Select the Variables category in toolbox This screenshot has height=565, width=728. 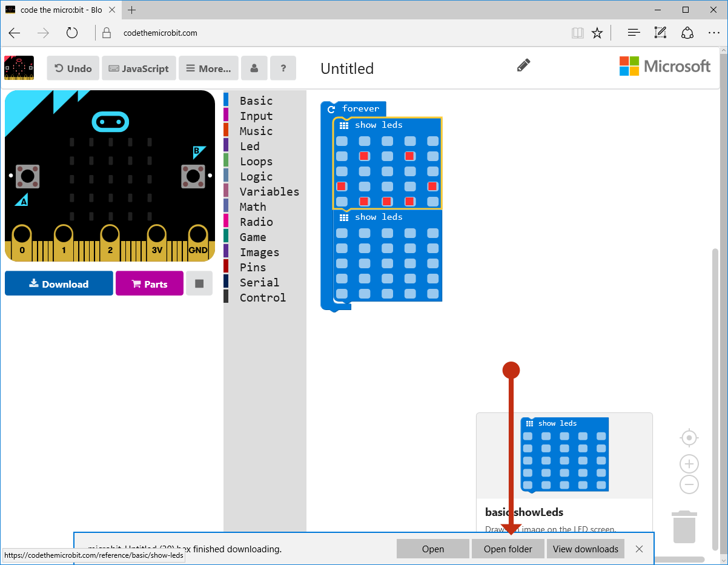[x=269, y=192]
